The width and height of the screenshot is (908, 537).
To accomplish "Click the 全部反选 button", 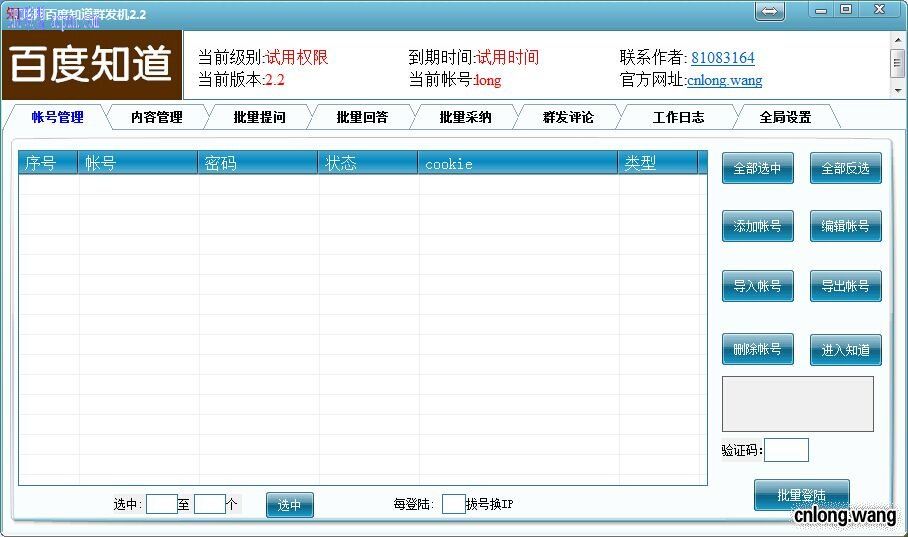I will point(845,168).
